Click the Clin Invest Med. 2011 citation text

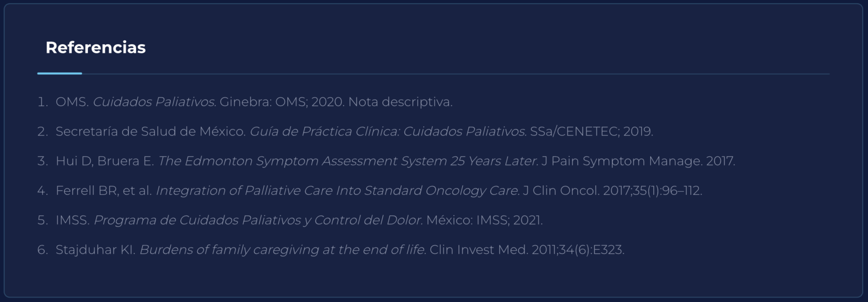pyautogui.click(x=527, y=250)
